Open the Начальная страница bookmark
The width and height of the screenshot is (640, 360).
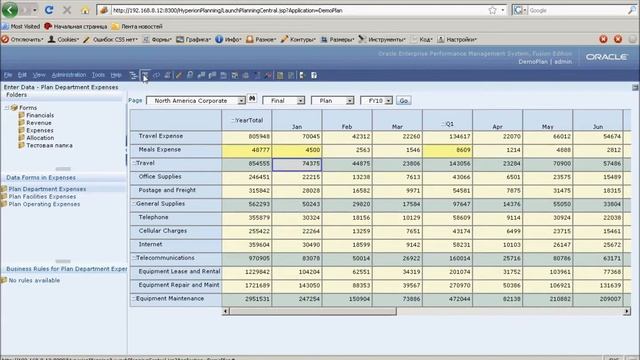76,26
